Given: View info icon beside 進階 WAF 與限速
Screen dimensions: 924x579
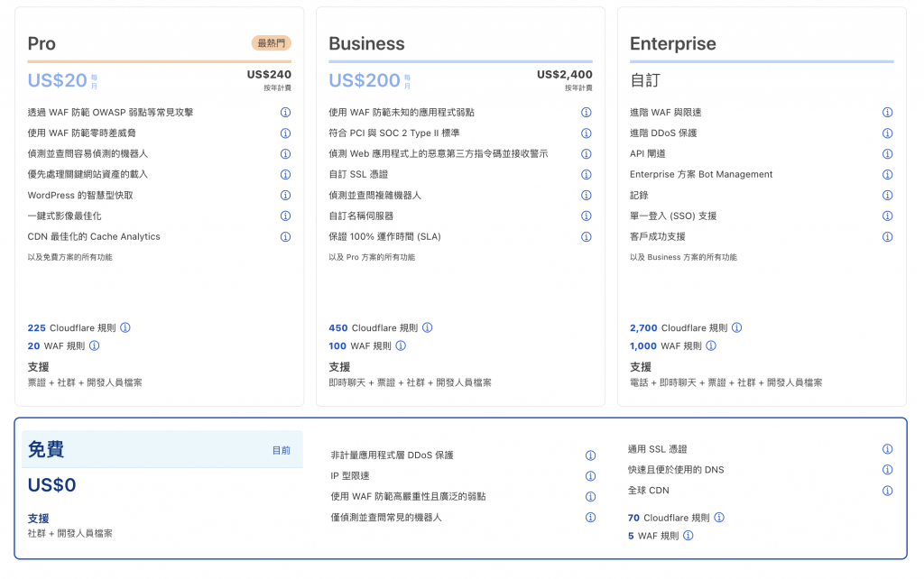Looking at the screenshot, I should [x=888, y=113].
